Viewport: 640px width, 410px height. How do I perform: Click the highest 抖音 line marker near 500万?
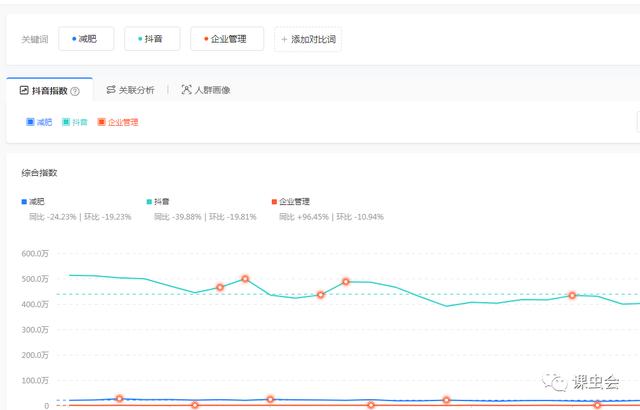[245, 279]
